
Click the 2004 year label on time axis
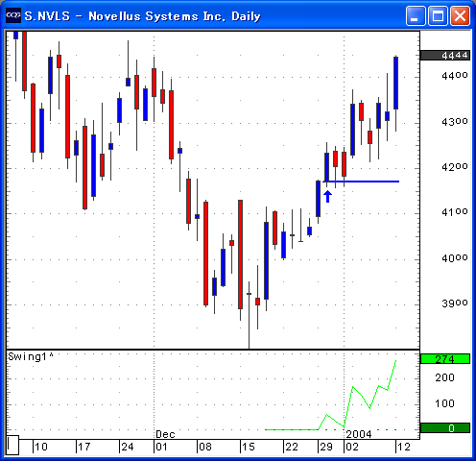(x=359, y=434)
